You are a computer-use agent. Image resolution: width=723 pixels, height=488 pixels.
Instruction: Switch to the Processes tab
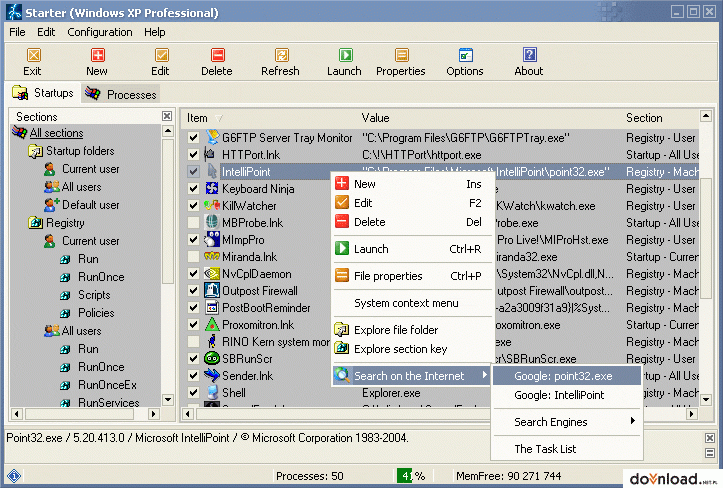121,94
